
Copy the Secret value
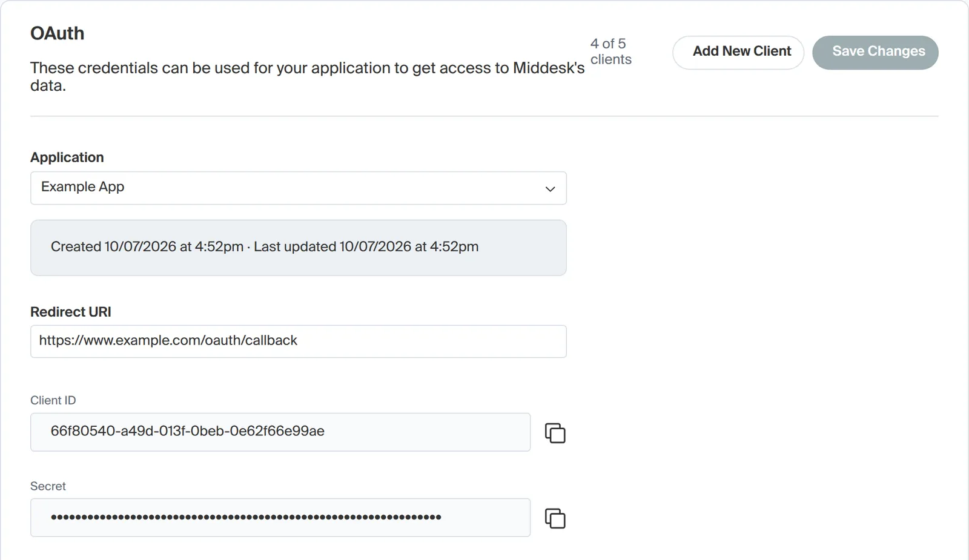pyautogui.click(x=555, y=518)
